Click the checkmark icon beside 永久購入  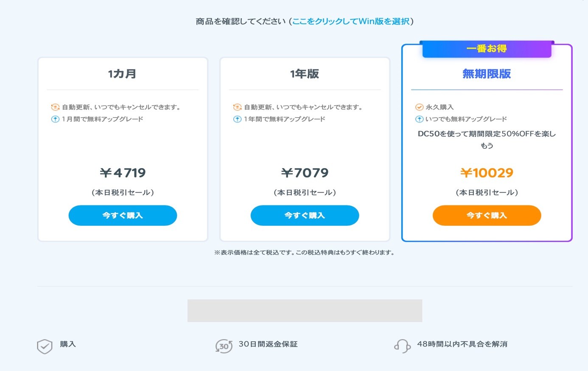tap(419, 107)
